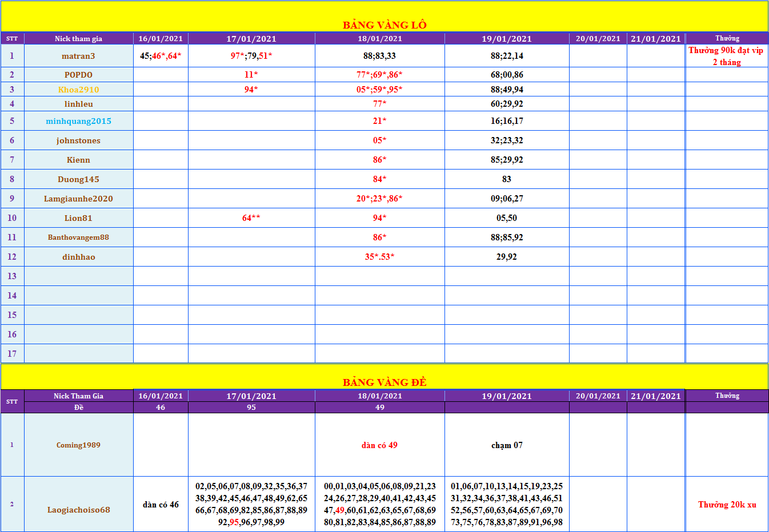The width and height of the screenshot is (769, 532).
Task: Select the 'Thưởng 90k đạt vip 2 tháng' cell
Action: click(726, 56)
